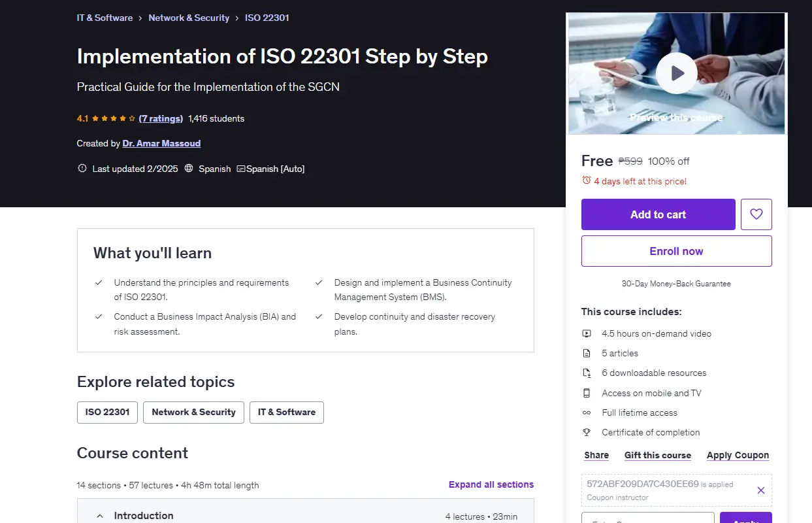
Task: Click the mobile access icon
Action: click(587, 393)
